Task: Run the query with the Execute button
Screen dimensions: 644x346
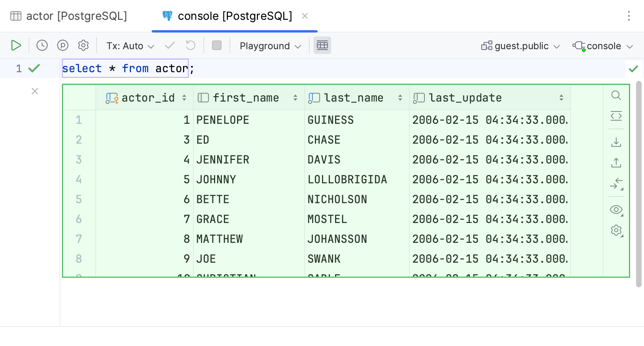Action: (16, 46)
